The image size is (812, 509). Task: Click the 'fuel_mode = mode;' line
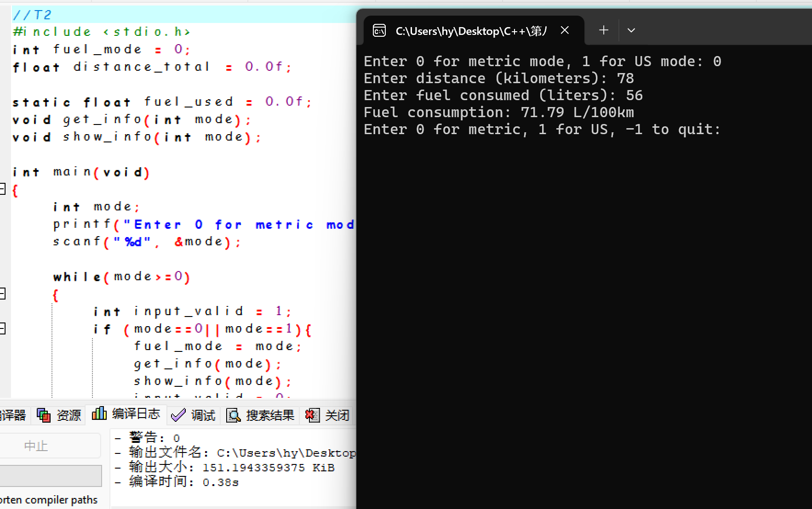pyautogui.click(x=218, y=346)
